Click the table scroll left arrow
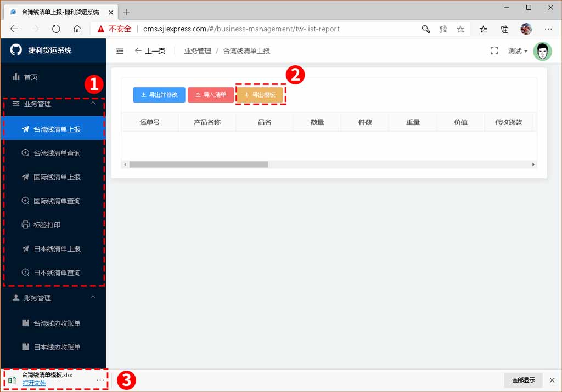The width and height of the screenshot is (562, 392). coord(125,164)
